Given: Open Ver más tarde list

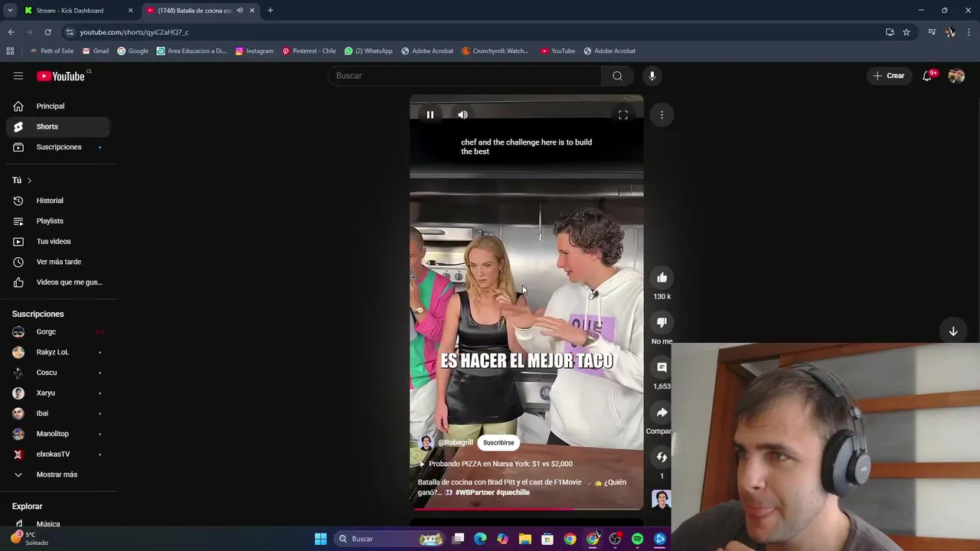Looking at the screenshot, I should tap(57, 262).
